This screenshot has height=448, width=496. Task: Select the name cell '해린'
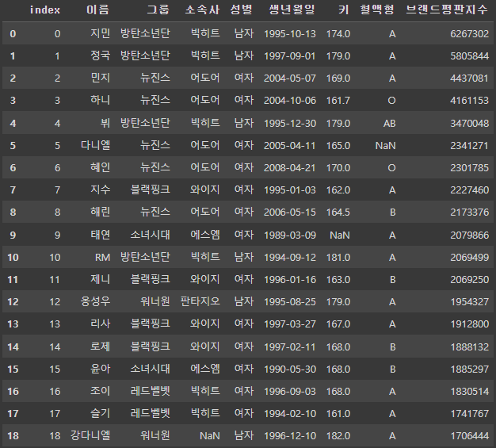point(101,212)
